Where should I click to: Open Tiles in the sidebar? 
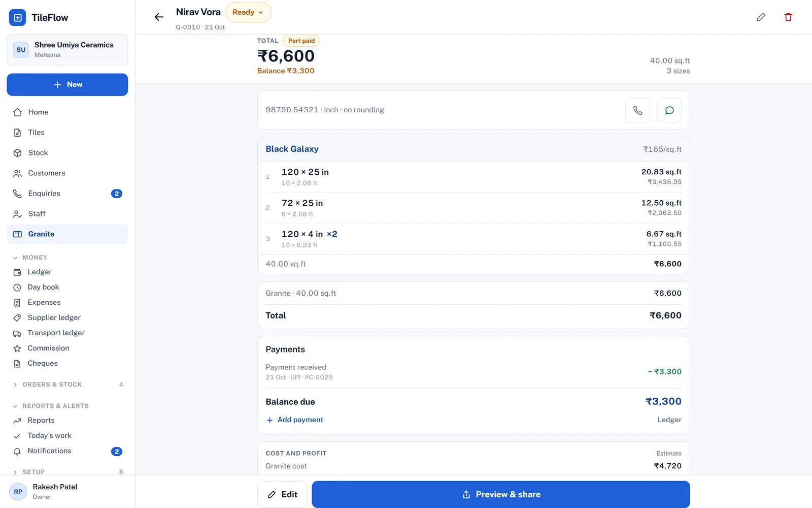point(67,133)
